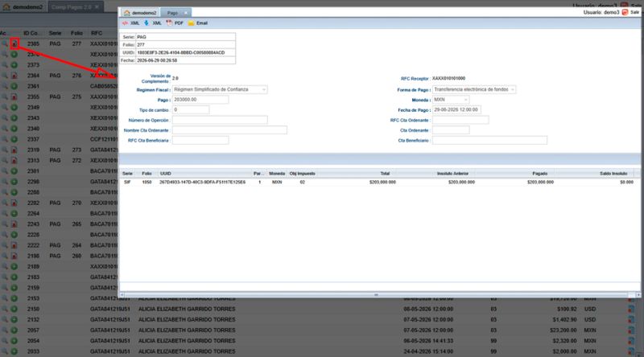Send the payment by Email
Viewport: 644px width, 357px height.
(x=197, y=23)
